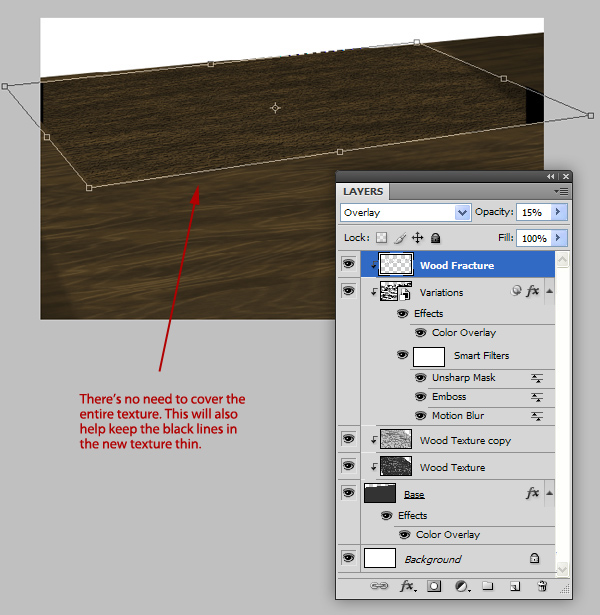Viewport: 600px width, 615px height.
Task: Hide the Wood Texture layer
Action: (348, 466)
